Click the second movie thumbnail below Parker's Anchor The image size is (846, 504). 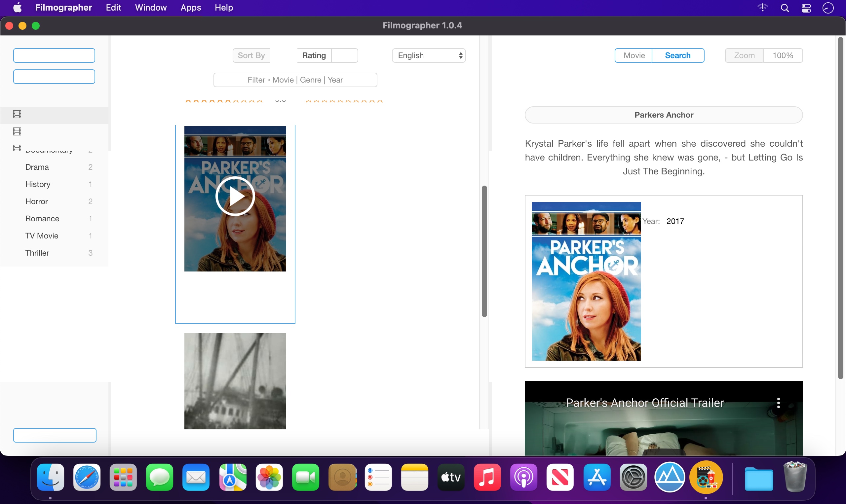coord(235,381)
